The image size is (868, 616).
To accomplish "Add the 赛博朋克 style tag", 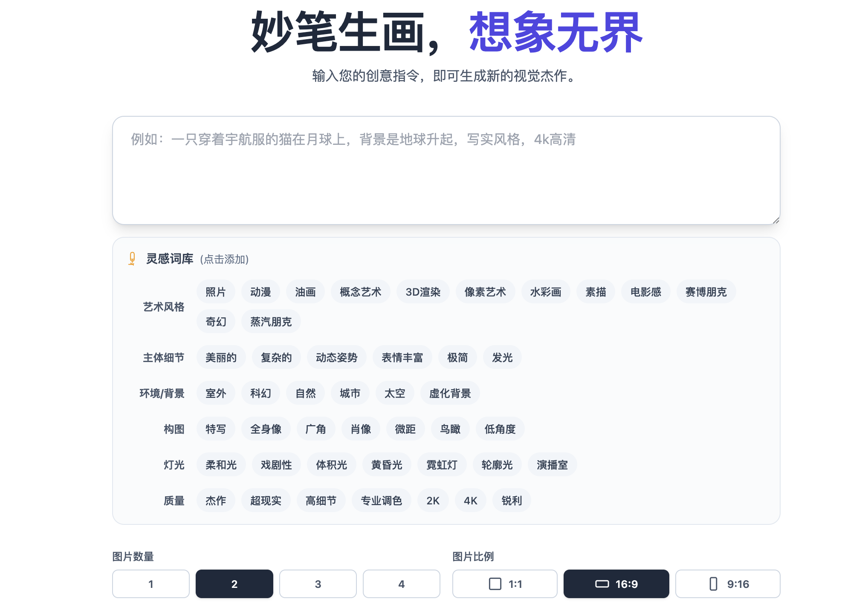I will pyautogui.click(x=706, y=292).
